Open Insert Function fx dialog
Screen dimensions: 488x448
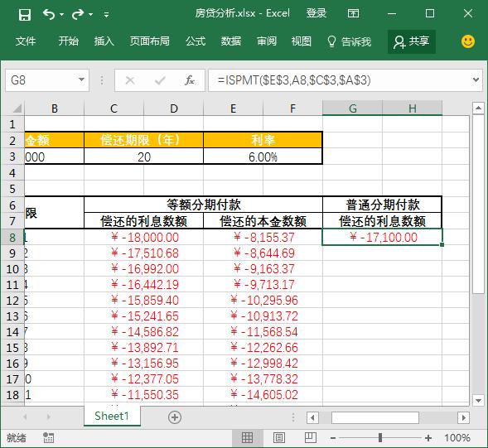(190, 80)
